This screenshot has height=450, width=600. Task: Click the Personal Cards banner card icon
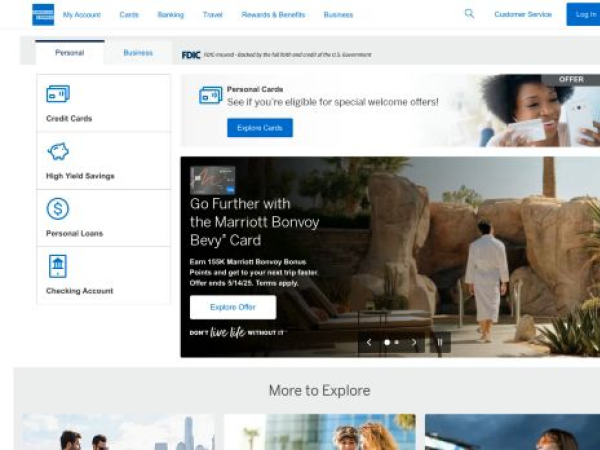(210, 95)
